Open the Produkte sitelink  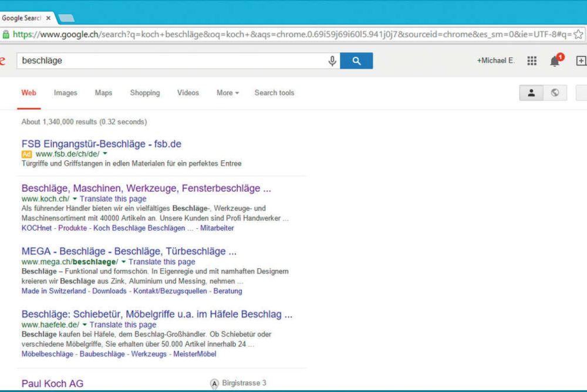73,228
